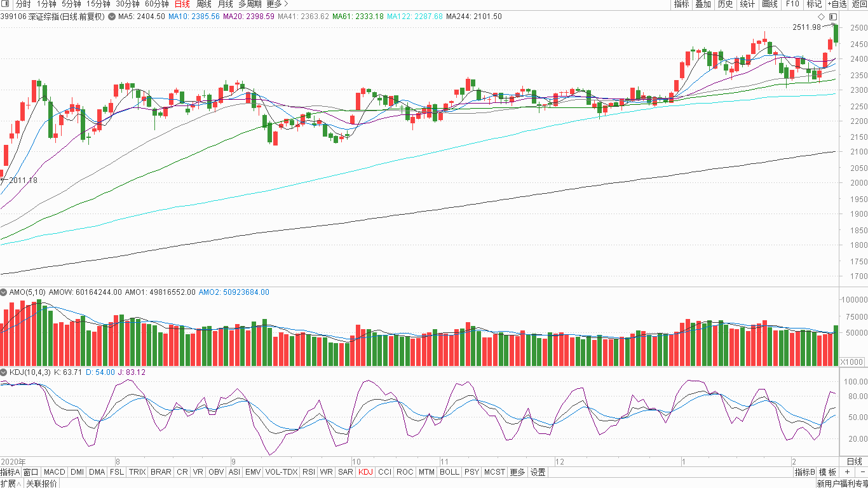868x488 pixels.
Task: Select the KDJ indicator tab
Action: (365, 472)
